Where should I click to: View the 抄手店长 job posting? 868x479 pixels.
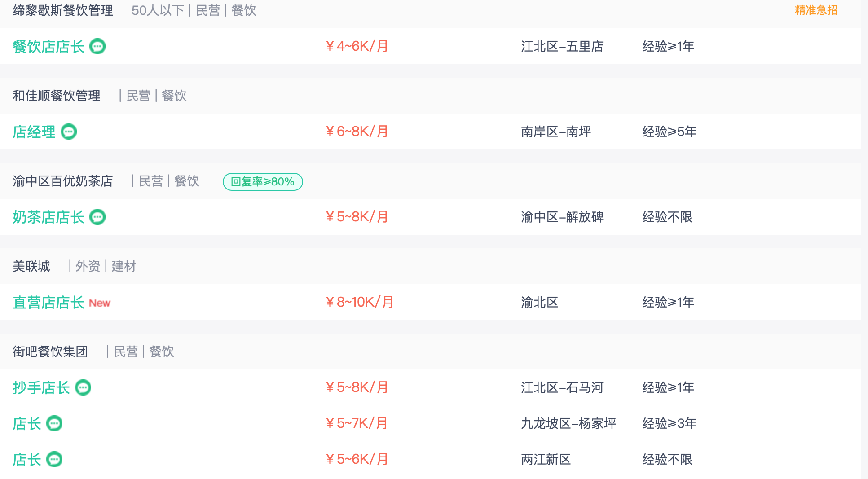(41, 387)
